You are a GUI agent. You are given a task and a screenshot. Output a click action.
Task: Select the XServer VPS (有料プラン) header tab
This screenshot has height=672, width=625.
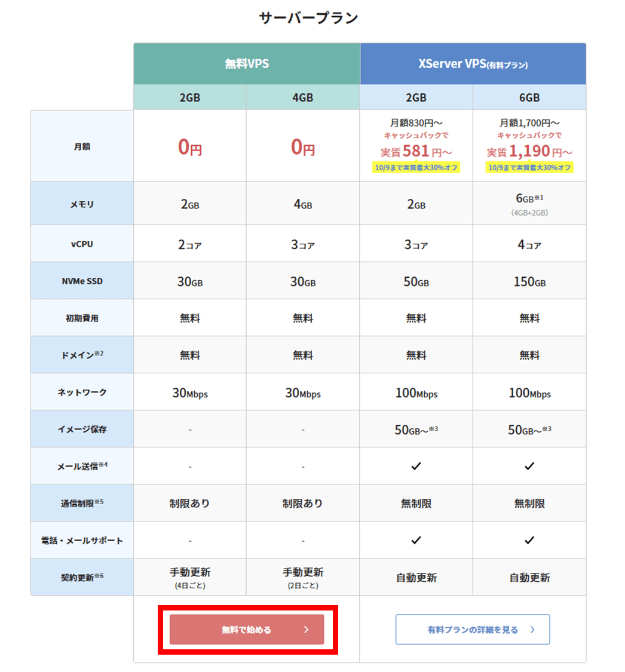tap(473, 63)
